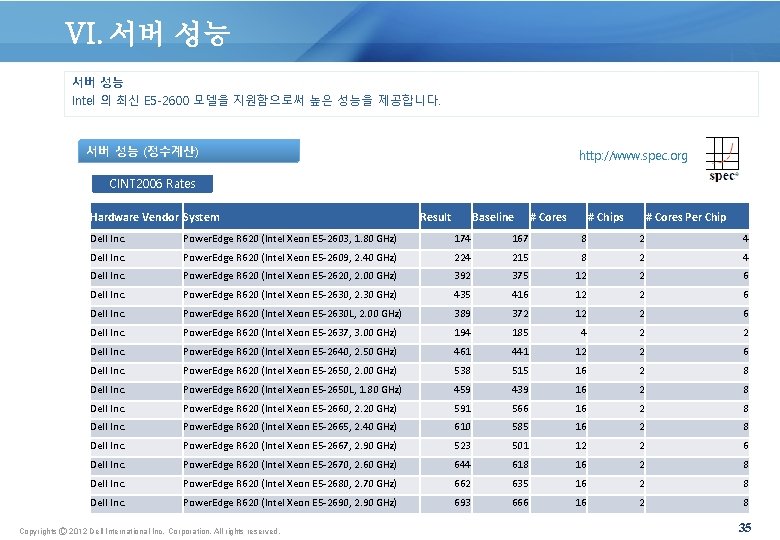
Task: Click the VI. 서버 성능 slide title
Action: tap(147, 33)
